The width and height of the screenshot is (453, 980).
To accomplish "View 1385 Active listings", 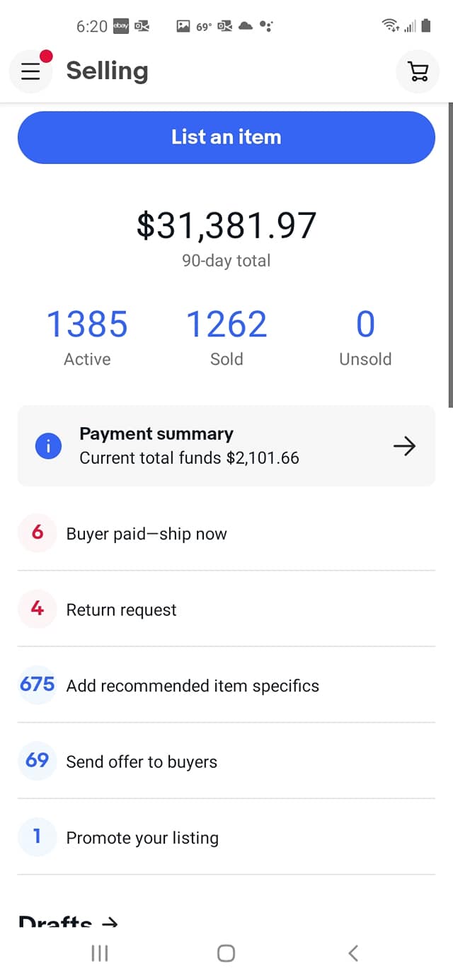I will point(87,337).
